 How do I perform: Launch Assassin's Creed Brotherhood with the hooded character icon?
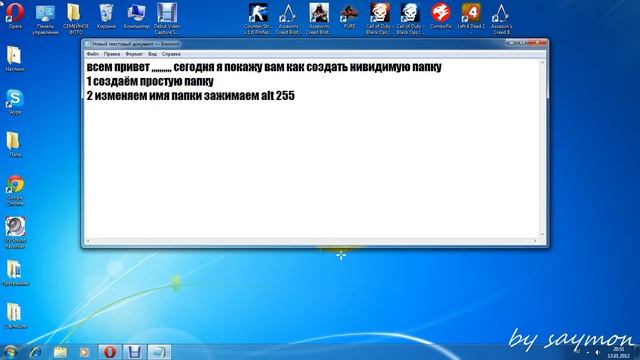[x=319, y=19]
